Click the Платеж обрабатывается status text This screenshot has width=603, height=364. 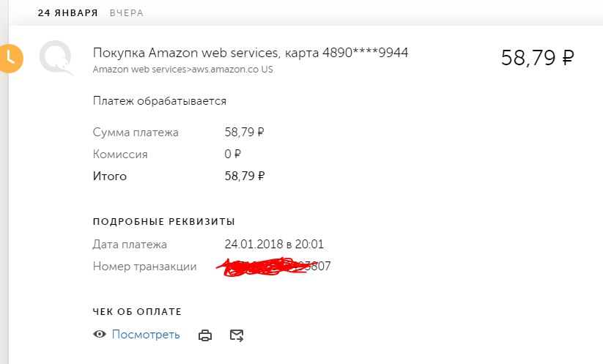(x=160, y=101)
